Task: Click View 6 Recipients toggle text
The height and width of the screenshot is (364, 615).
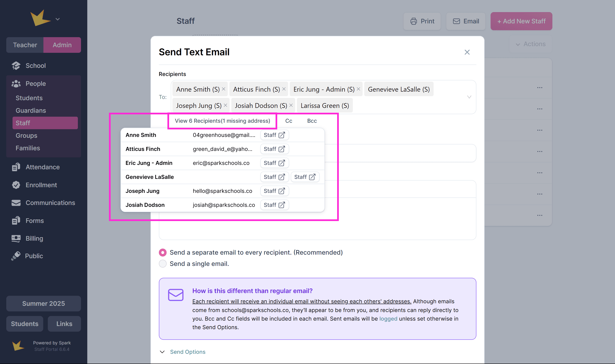Action: click(x=222, y=121)
